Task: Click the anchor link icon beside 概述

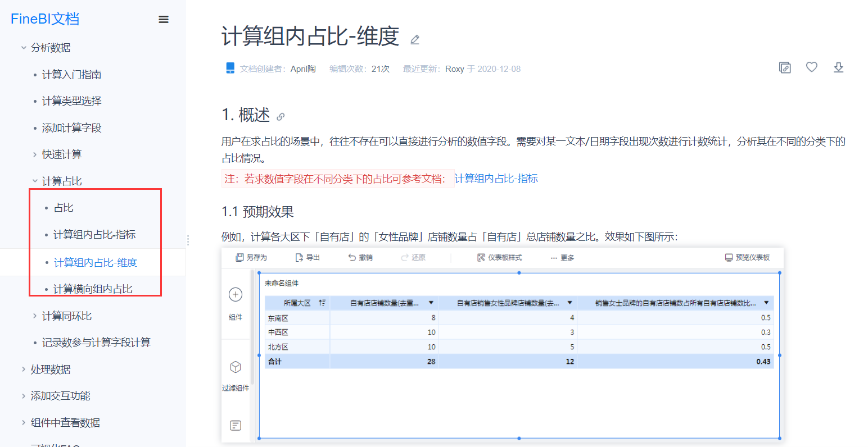Action: (x=281, y=117)
